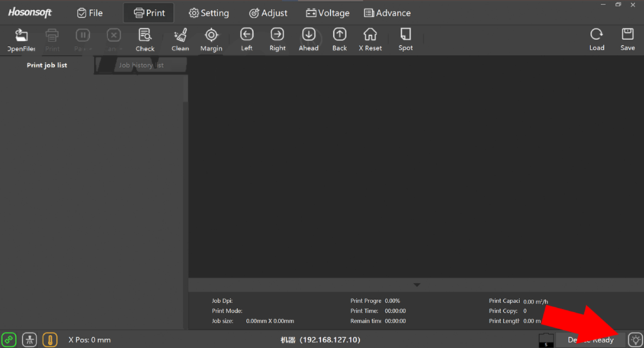Set the Margin with target icon
This screenshot has height=348, width=644.
point(211,40)
